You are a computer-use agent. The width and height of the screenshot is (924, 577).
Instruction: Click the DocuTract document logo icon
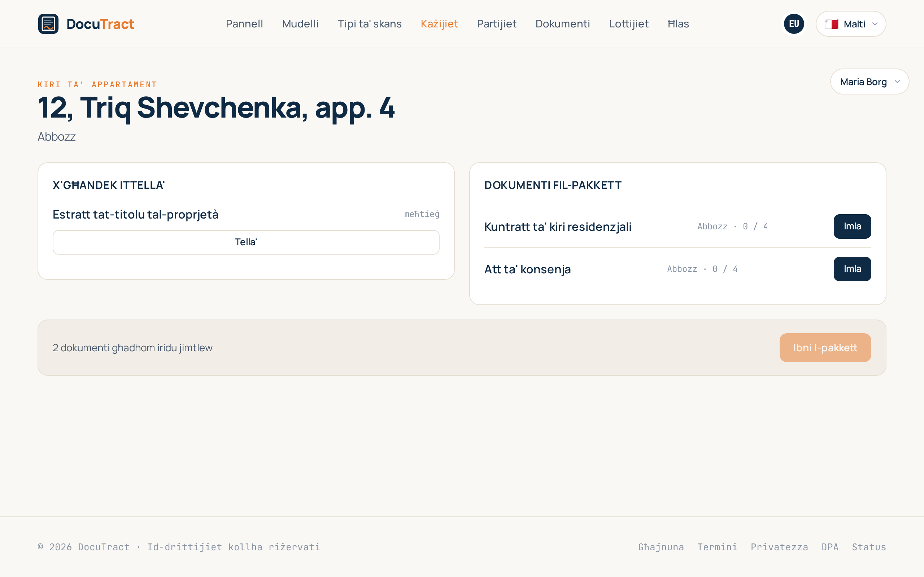48,24
